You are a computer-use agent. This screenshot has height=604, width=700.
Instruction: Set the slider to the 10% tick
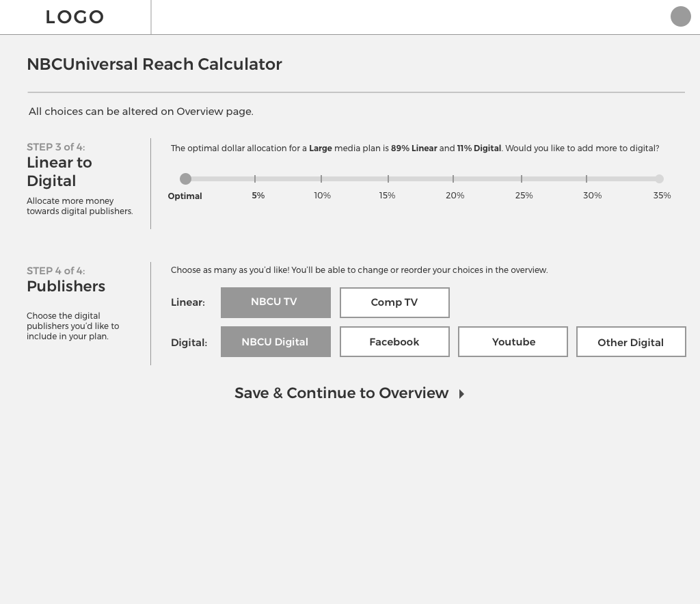[x=321, y=179]
